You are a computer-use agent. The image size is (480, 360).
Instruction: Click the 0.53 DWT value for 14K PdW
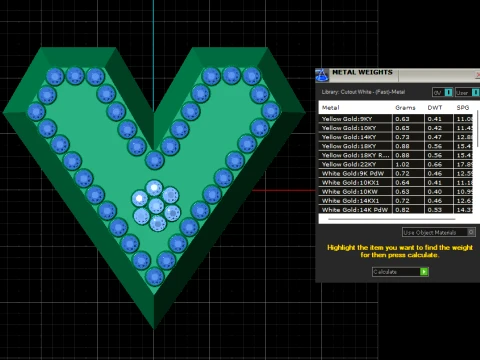435,210
